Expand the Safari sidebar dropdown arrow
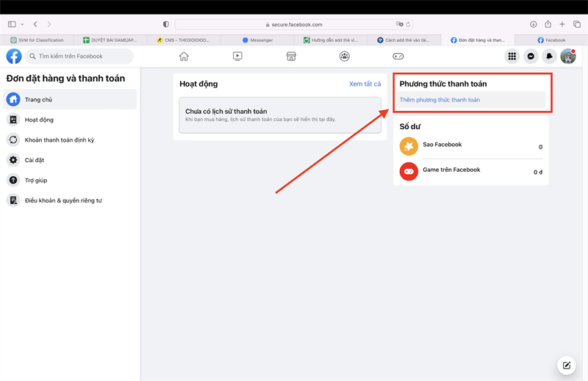The height and width of the screenshot is (381, 588). 22,24
